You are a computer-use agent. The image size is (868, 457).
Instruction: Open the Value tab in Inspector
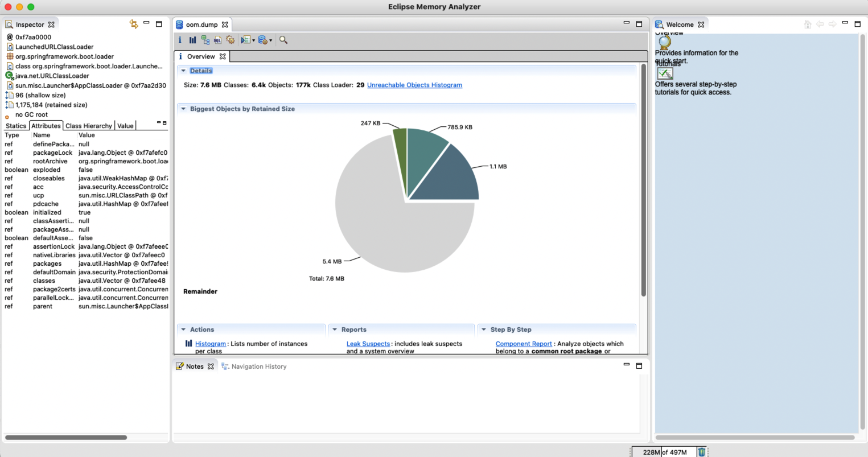point(125,126)
